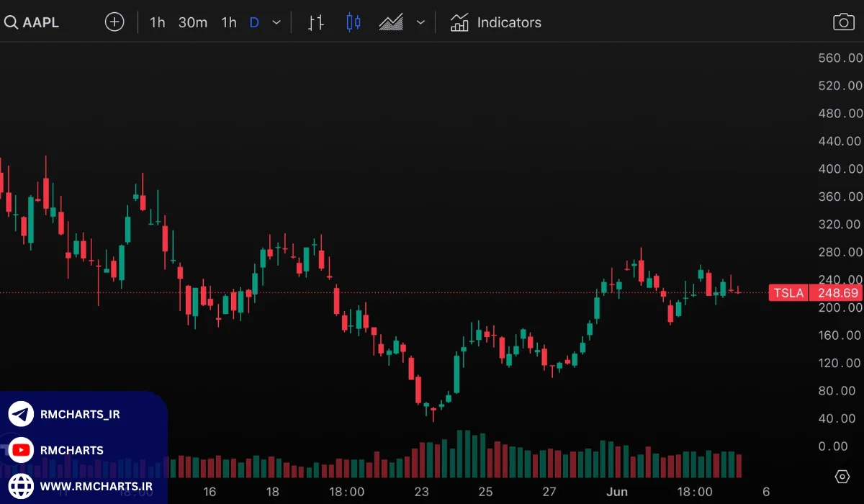
Task: Click the AAPL symbol search magnifier
Action: pos(11,22)
